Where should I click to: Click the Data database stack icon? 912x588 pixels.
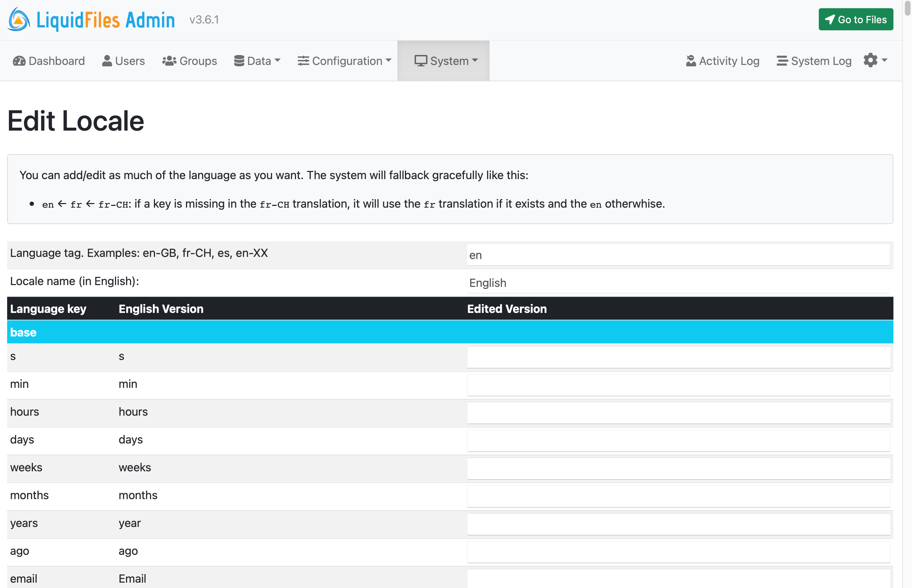pos(239,61)
